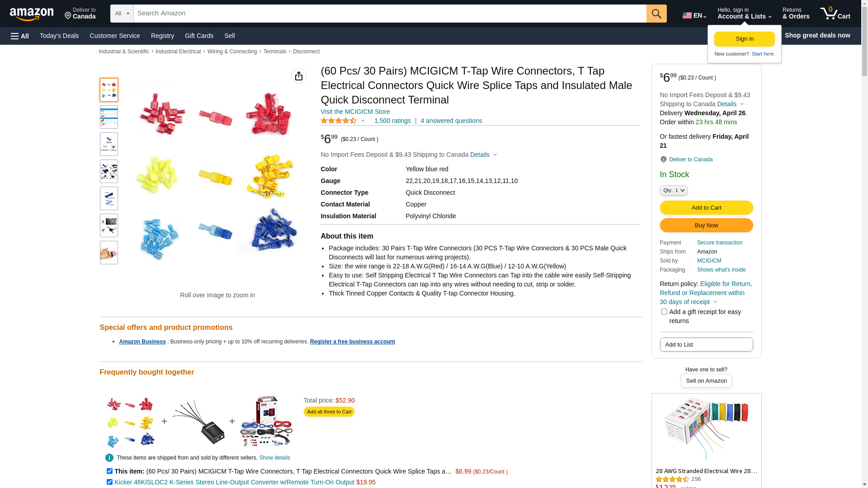
Task: Expand the EN language selector
Action: [x=694, y=15]
